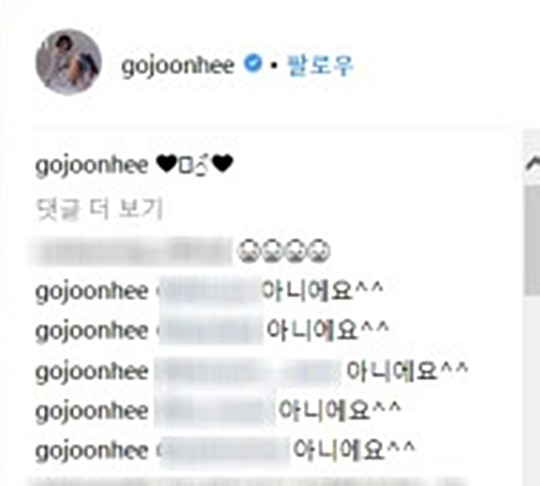Click the comments scrollbar thumb
Image resolution: width=540 pixels, height=486 pixels.
(532, 240)
